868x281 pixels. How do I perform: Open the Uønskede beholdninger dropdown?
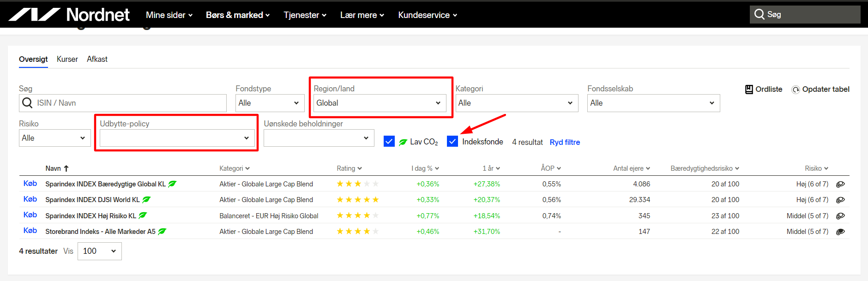coord(319,138)
